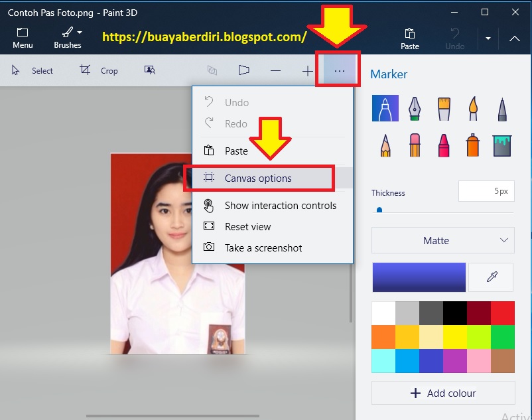This screenshot has height=420, width=532.
Task: Open the Menu in the top bar
Action: click(22, 36)
